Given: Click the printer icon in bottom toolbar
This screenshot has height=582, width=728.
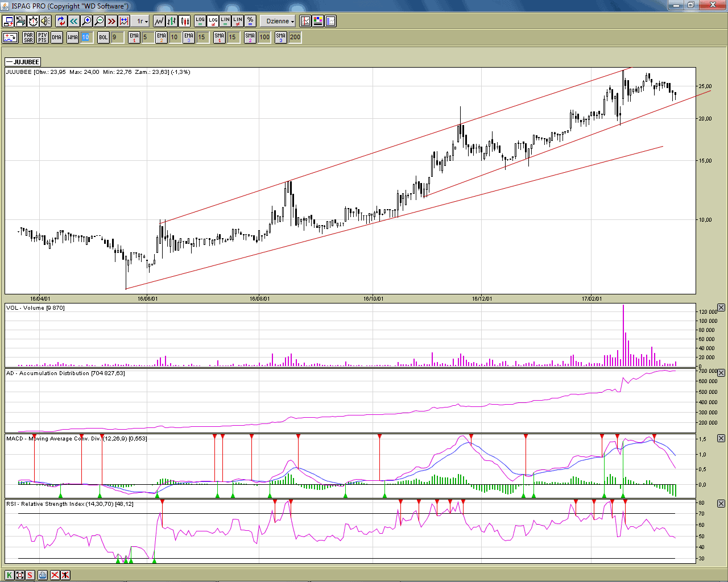Looking at the screenshot, I should coord(43,575).
